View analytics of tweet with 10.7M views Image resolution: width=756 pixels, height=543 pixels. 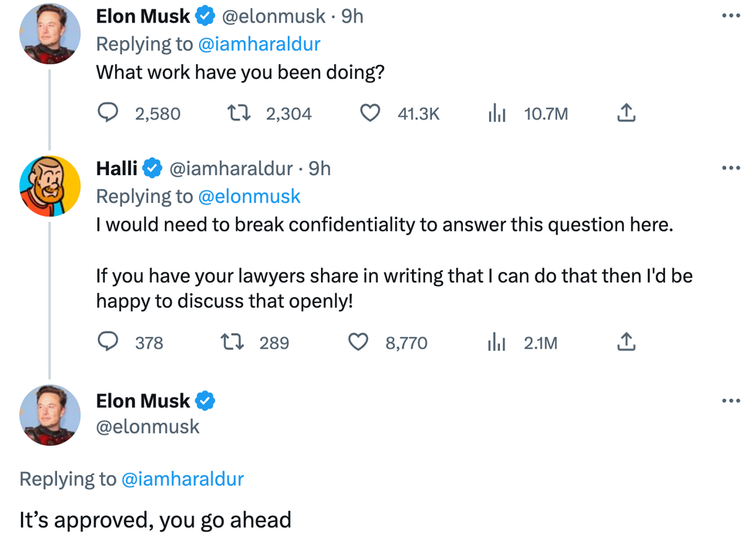click(497, 114)
